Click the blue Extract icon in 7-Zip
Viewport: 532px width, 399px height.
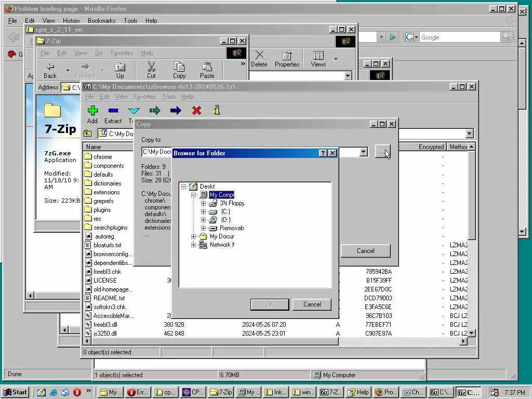[113, 114]
